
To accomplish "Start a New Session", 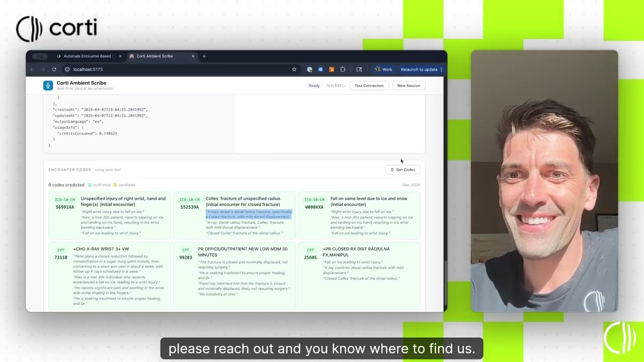I will tap(409, 85).
